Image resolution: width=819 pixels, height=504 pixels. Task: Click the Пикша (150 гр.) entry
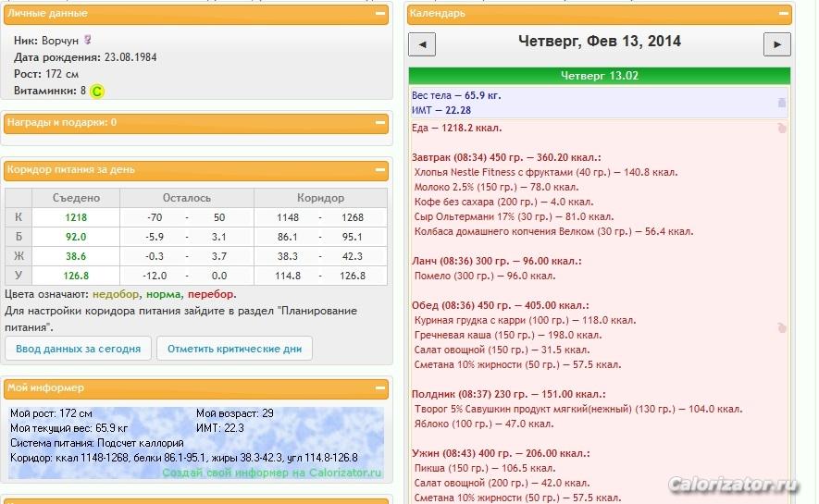(x=485, y=468)
